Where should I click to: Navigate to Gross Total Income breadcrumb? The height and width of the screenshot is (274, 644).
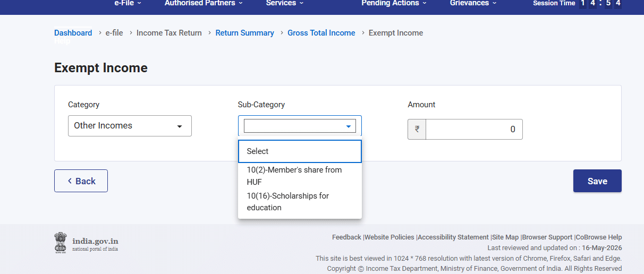pos(321,33)
